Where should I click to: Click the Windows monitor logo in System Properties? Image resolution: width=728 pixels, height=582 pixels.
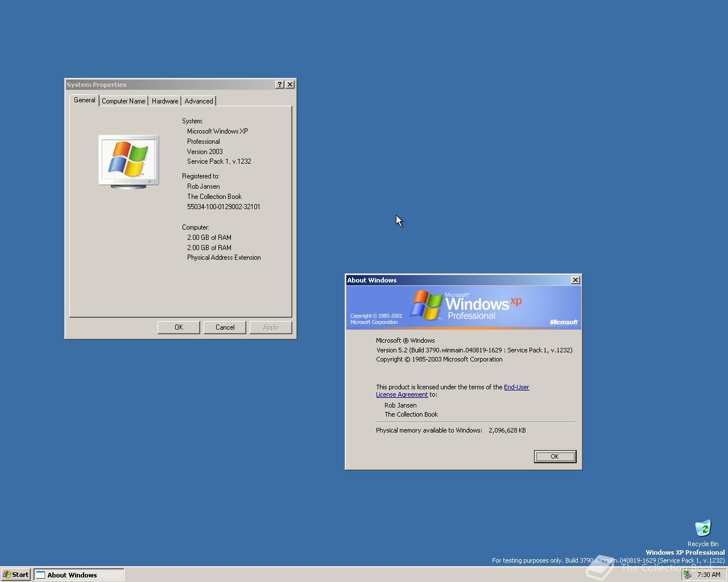(129, 162)
